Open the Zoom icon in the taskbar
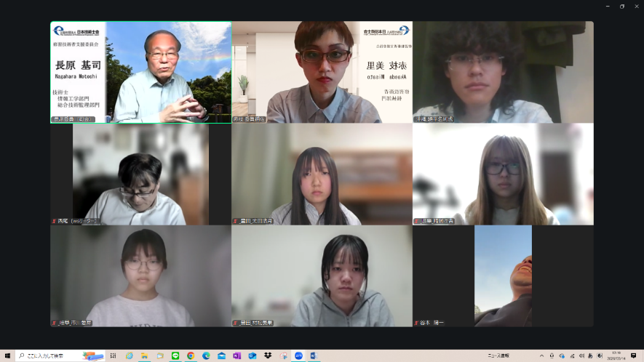The height and width of the screenshot is (362, 644). tap(298, 356)
